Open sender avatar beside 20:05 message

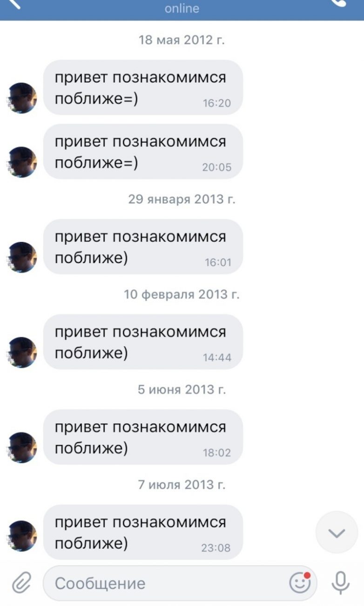21,162
